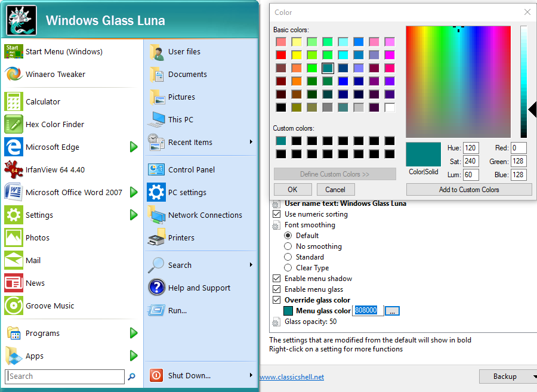This screenshot has width=537, height=392.
Task: Select No smoothing radio option
Action: tap(288, 246)
